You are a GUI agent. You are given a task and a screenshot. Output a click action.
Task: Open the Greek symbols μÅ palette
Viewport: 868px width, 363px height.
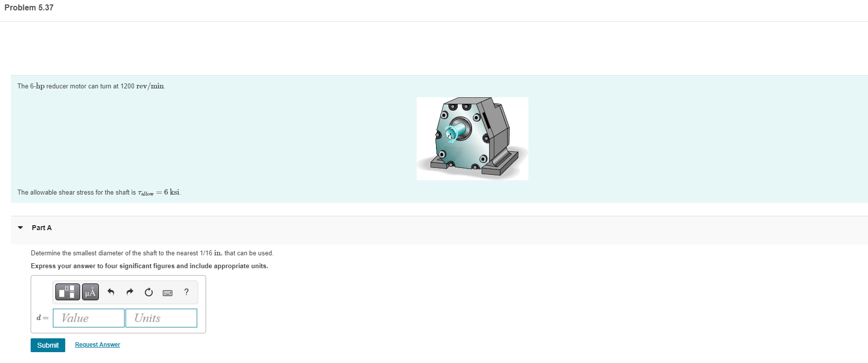90,292
